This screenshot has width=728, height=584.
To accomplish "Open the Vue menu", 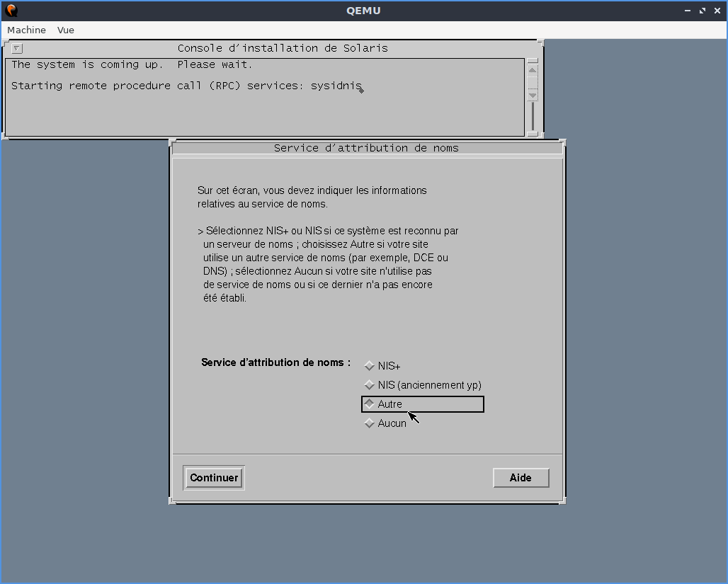I will [65, 30].
